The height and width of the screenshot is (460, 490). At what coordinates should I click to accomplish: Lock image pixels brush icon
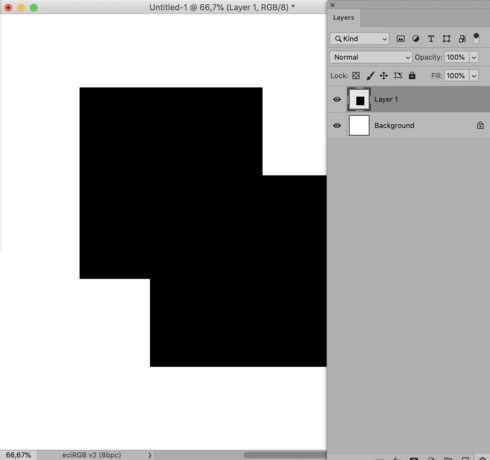370,76
